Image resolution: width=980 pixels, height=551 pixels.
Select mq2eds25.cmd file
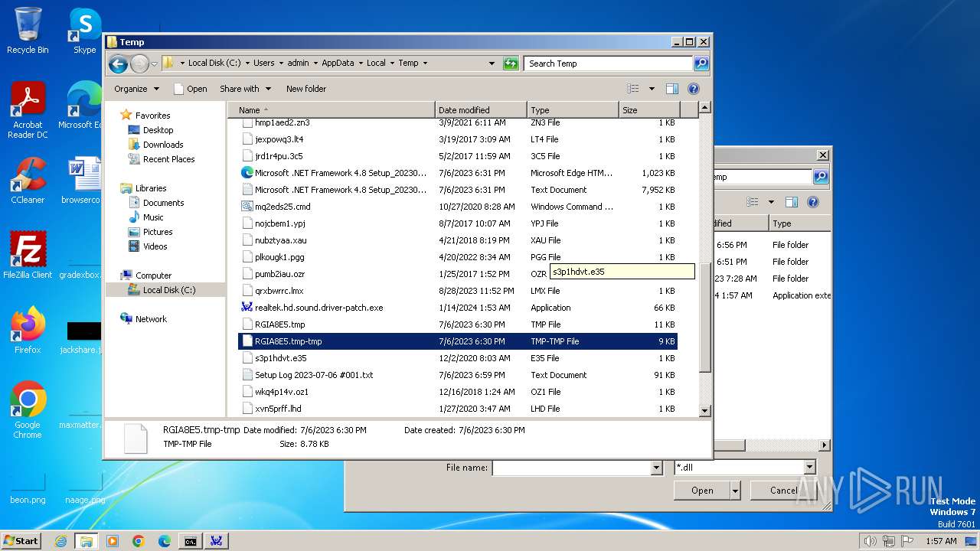tap(458, 207)
